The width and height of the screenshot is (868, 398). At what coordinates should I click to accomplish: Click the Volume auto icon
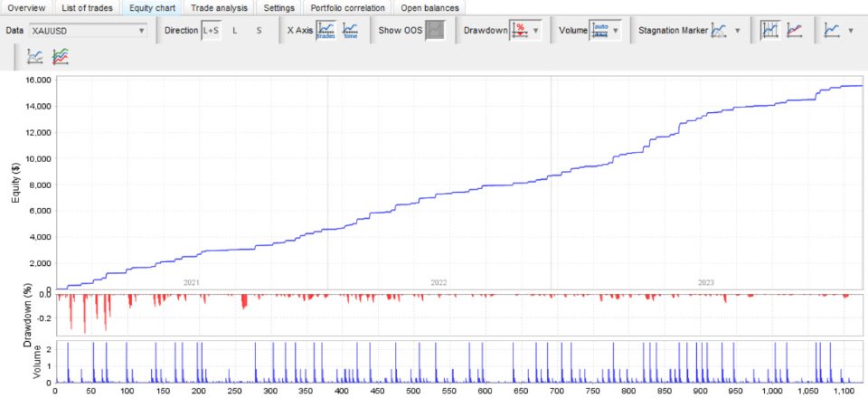point(600,31)
